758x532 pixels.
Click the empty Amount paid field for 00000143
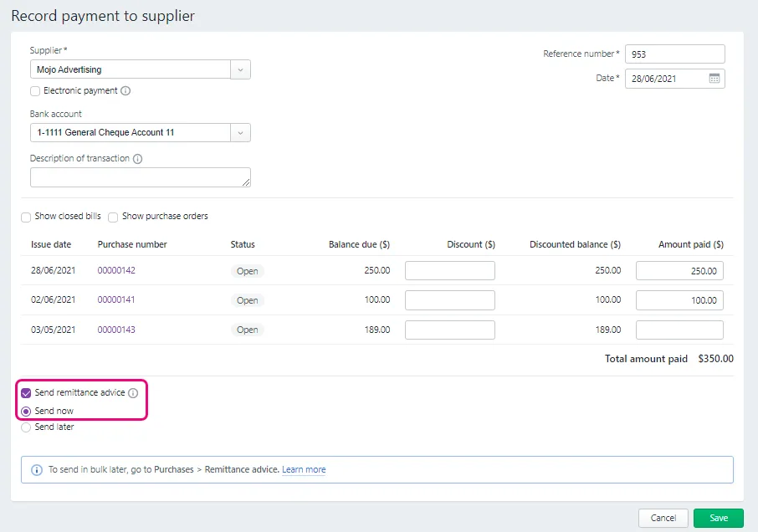(679, 330)
